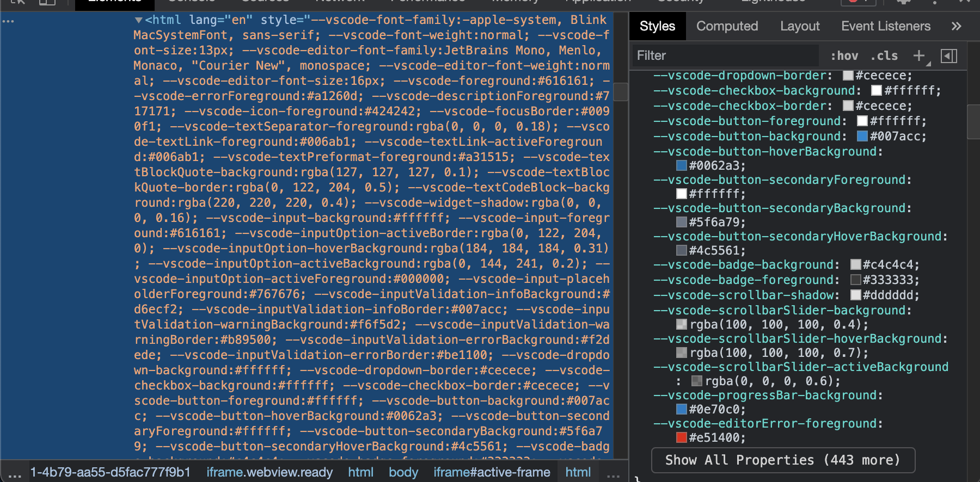Add a new style rule with plus icon
The width and height of the screenshot is (980, 482).
(x=919, y=55)
